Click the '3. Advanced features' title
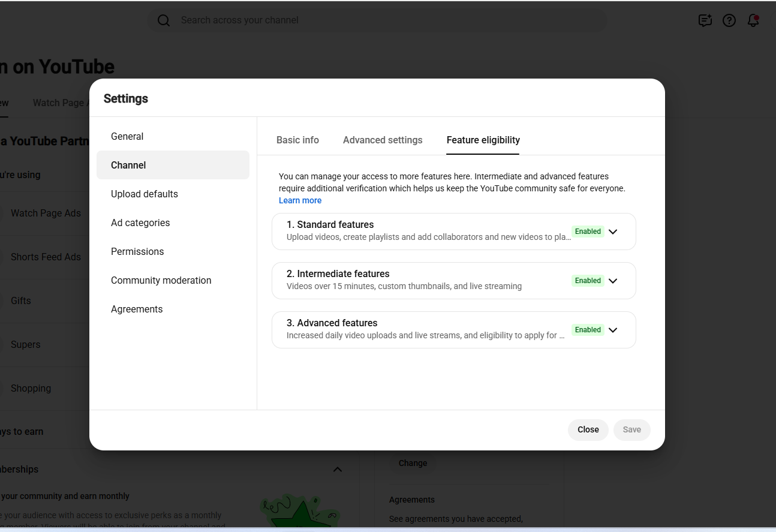The width and height of the screenshot is (776, 532). (332, 323)
